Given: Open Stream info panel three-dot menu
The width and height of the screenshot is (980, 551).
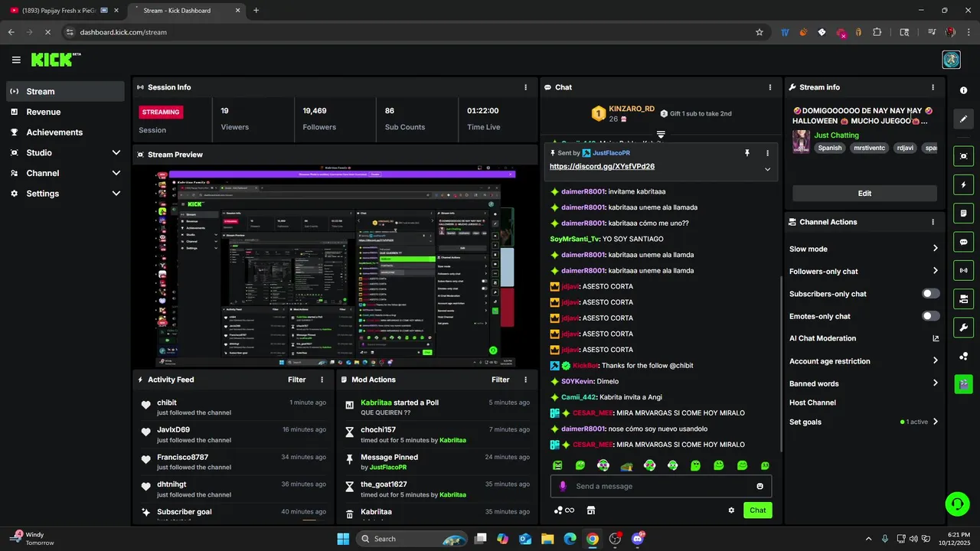Looking at the screenshot, I should tap(933, 87).
